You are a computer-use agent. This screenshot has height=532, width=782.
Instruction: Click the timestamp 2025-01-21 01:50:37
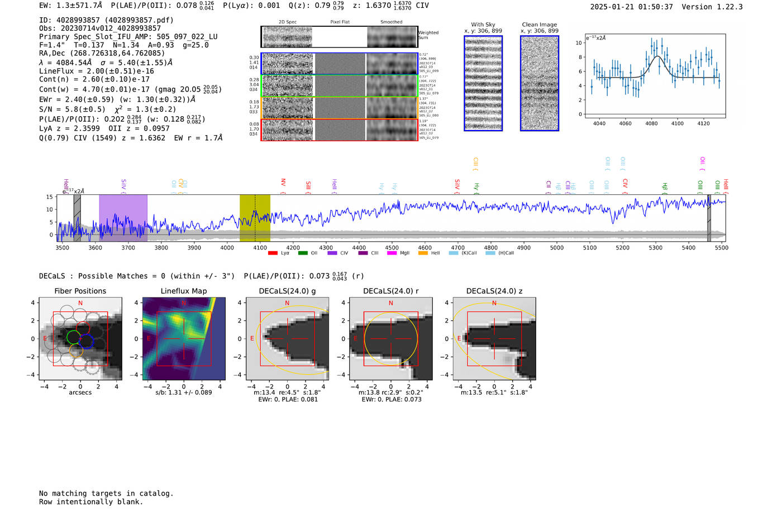click(x=632, y=7)
